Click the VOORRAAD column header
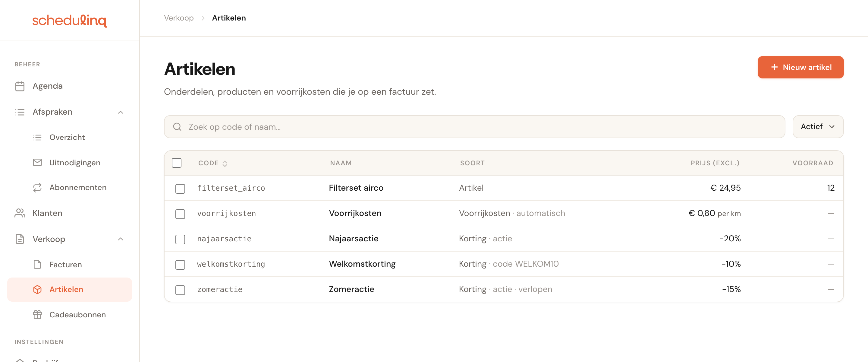Viewport: 868px width, 362px height. coord(813,163)
